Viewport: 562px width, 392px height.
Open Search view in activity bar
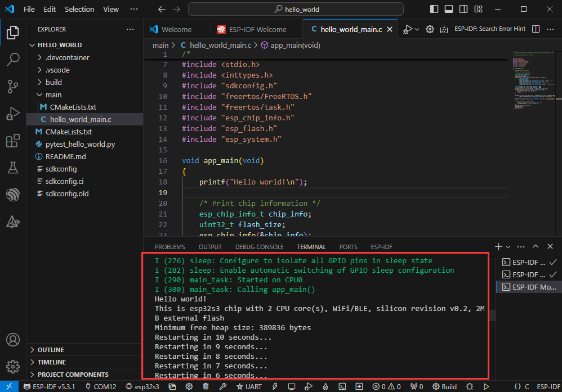point(12,59)
